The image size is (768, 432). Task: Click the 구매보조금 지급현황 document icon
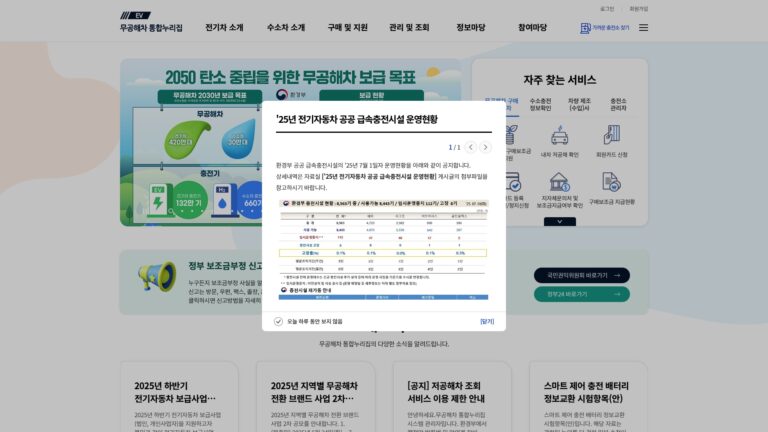pos(611,182)
